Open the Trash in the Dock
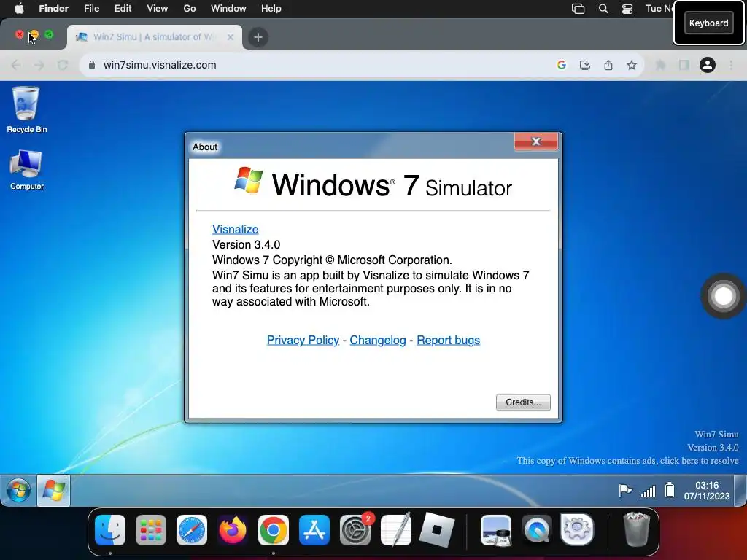Screen dimensions: 747x560 pos(636,529)
